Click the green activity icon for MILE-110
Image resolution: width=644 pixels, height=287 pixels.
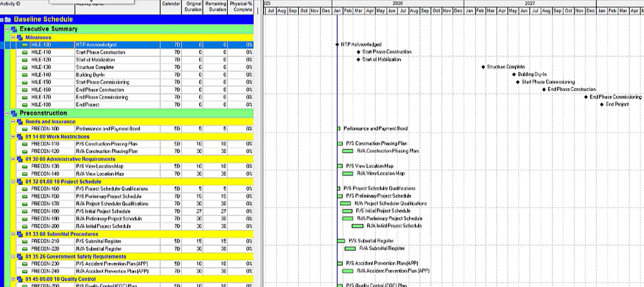(25, 52)
